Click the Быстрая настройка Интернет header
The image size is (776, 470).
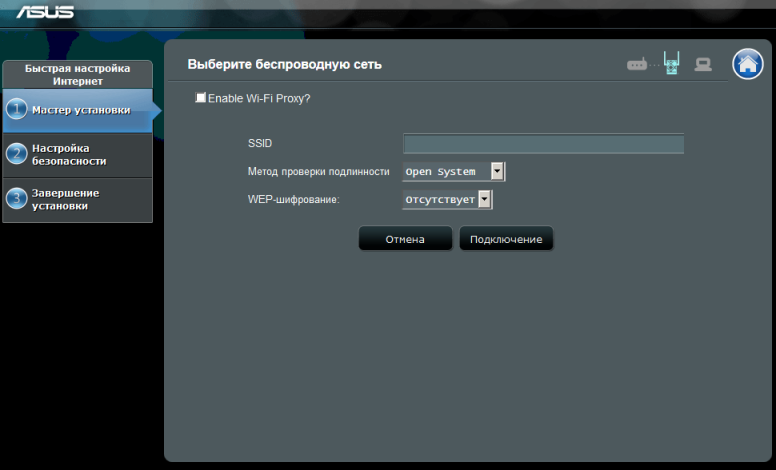coord(78,75)
